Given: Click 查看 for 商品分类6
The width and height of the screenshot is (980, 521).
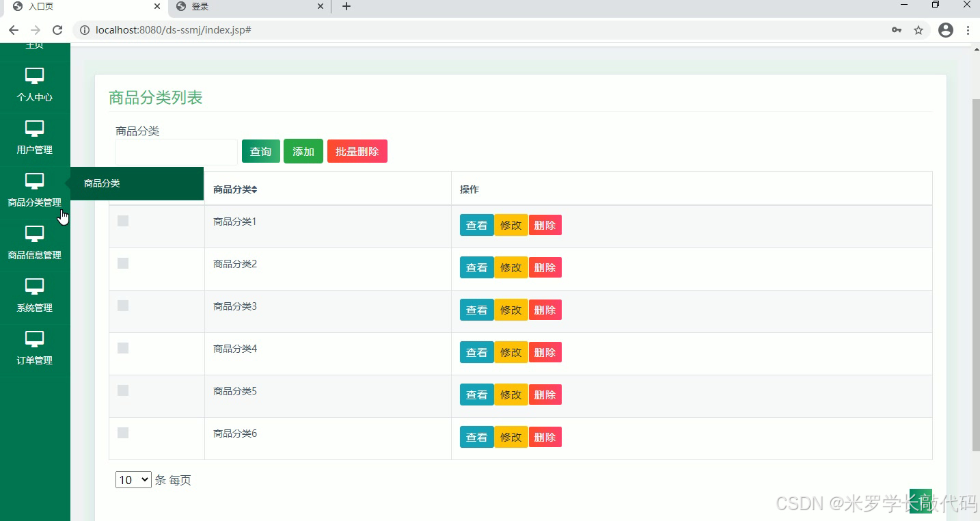Looking at the screenshot, I should [477, 437].
